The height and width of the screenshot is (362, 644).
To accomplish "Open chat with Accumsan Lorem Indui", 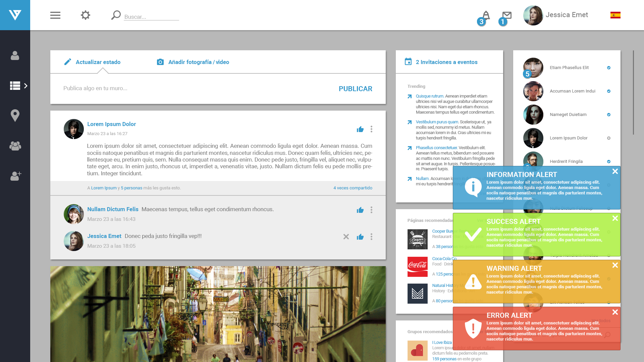I will (567, 91).
